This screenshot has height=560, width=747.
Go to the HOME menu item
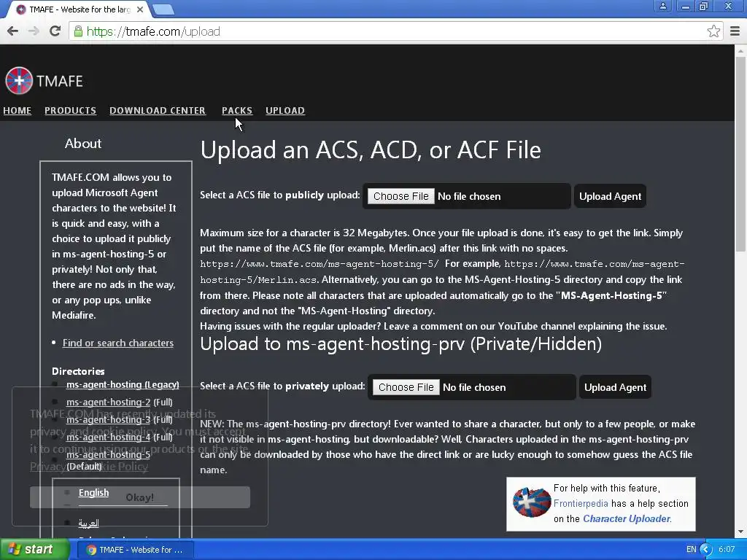(x=18, y=111)
